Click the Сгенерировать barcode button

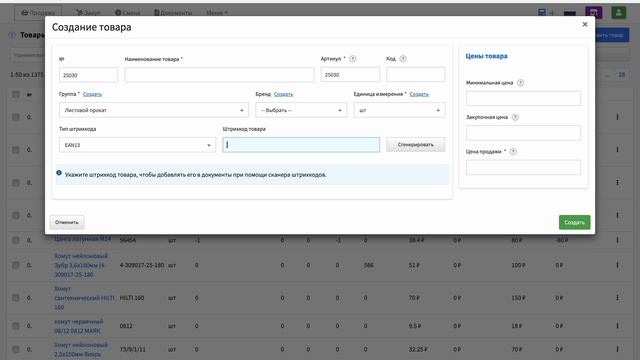[416, 144]
